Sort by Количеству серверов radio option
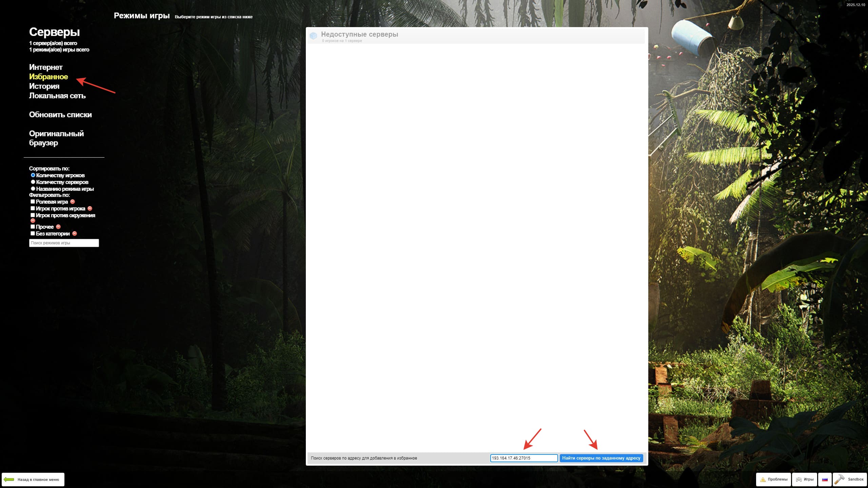The width and height of the screenshot is (868, 488). coord(33,182)
